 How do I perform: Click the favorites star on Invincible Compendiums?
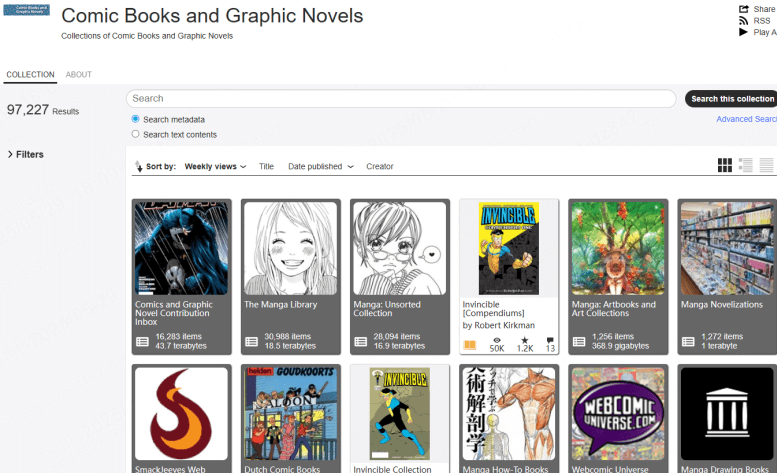525,340
